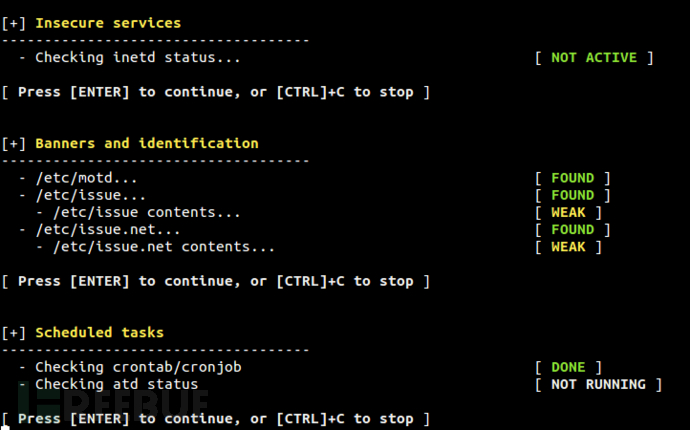
Task: Click WEAK status beside /etc/issue contents
Action: coord(568,212)
